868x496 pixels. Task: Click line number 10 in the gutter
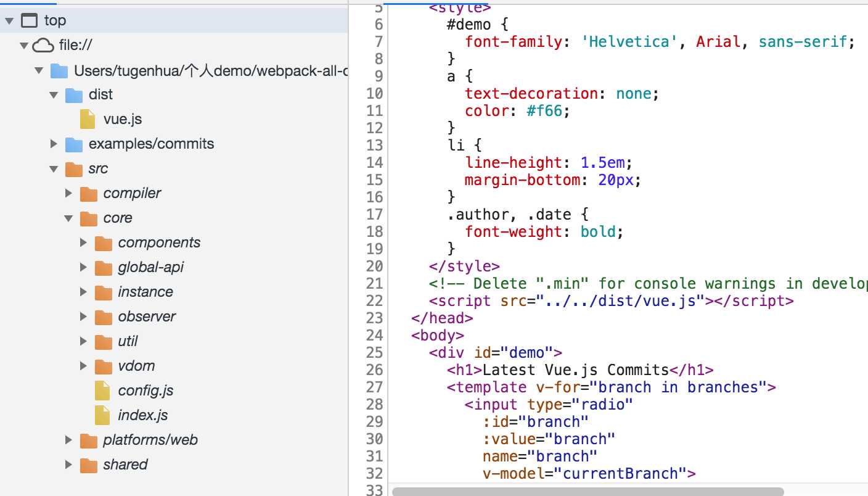pos(374,94)
